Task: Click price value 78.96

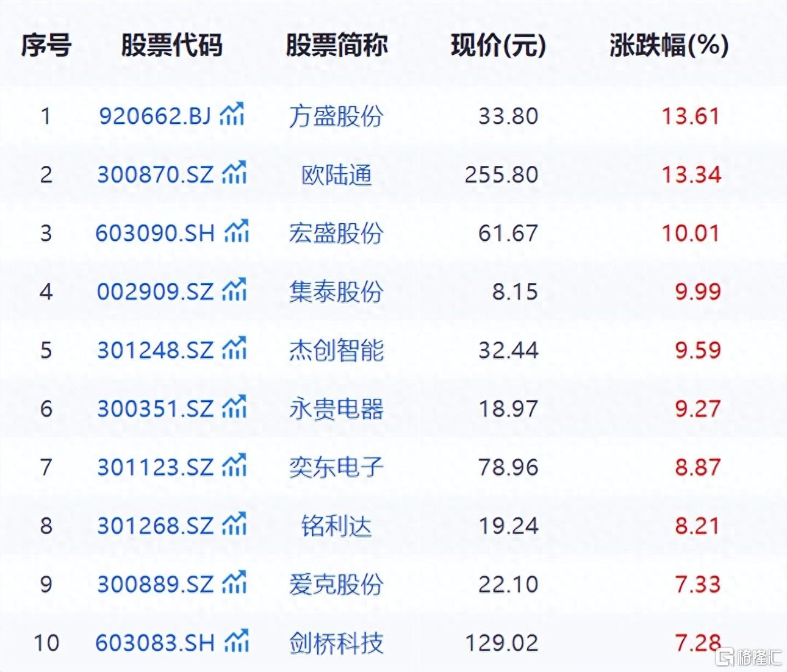Action: click(x=508, y=468)
